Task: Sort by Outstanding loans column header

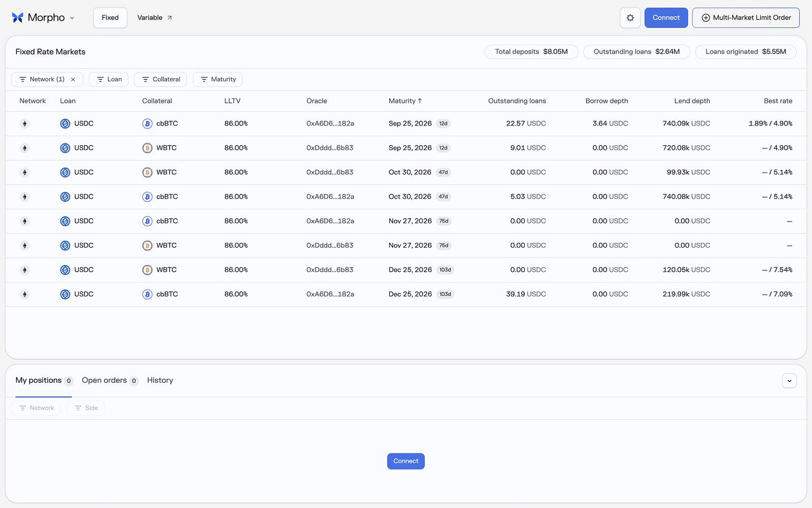Action: coord(517,101)
